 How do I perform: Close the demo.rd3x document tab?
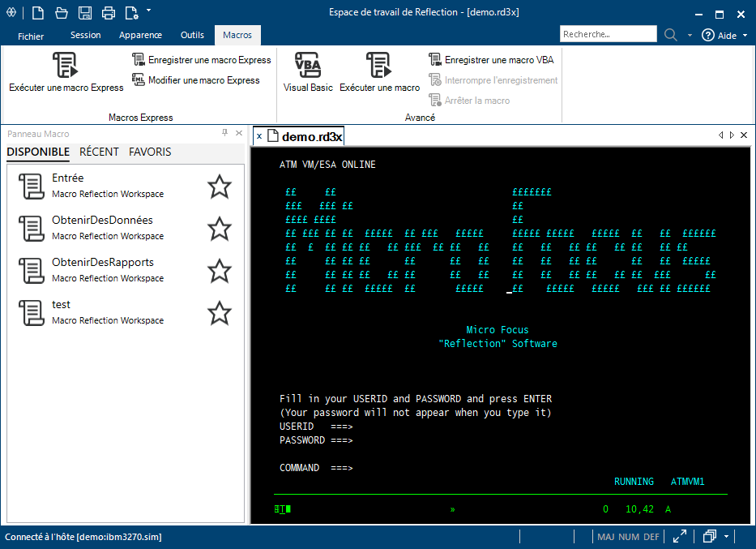(259, 136)
